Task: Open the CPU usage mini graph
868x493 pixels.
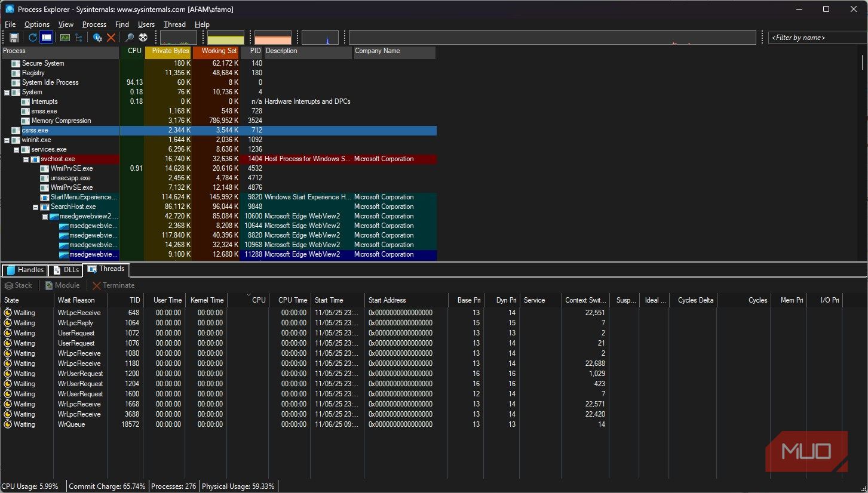Action: (x=178, y=38)
